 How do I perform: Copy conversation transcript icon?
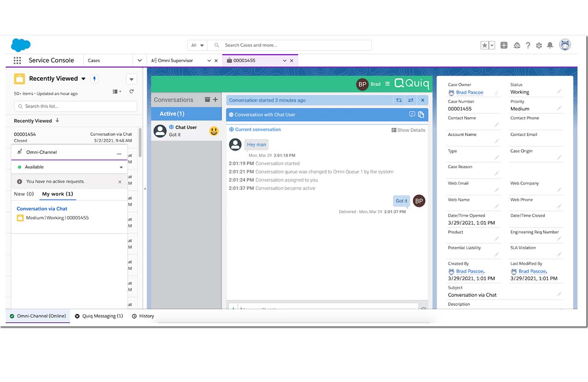pyautogui.click(x=420, y=114)
